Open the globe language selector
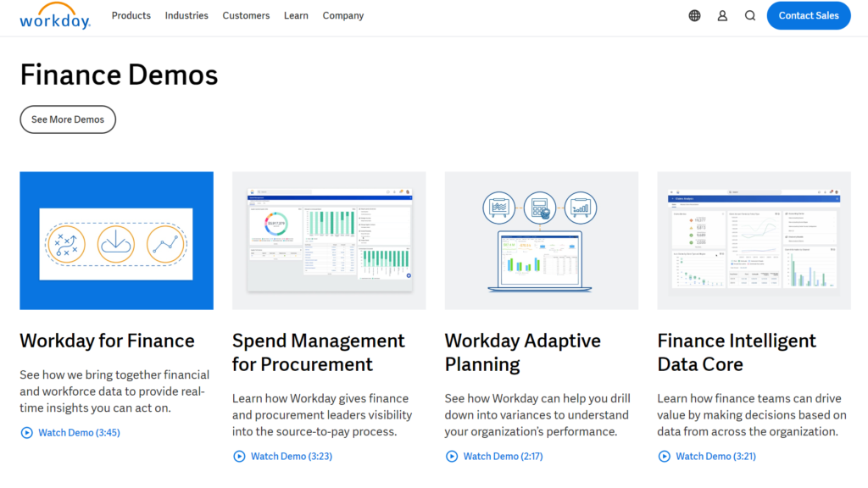The width and height of the screenshot is (868, 488). 694,15
